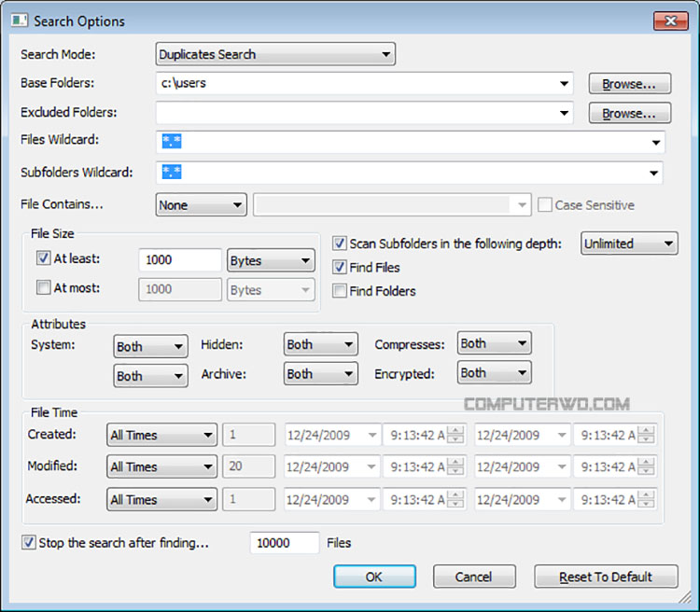
Task: Click Reset To Default button
Action: 606,577
